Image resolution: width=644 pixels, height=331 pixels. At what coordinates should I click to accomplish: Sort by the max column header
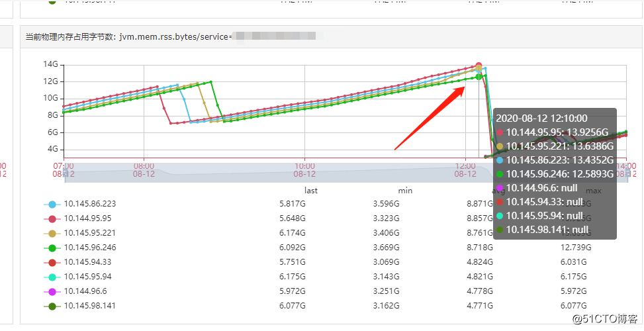point(594,191)
